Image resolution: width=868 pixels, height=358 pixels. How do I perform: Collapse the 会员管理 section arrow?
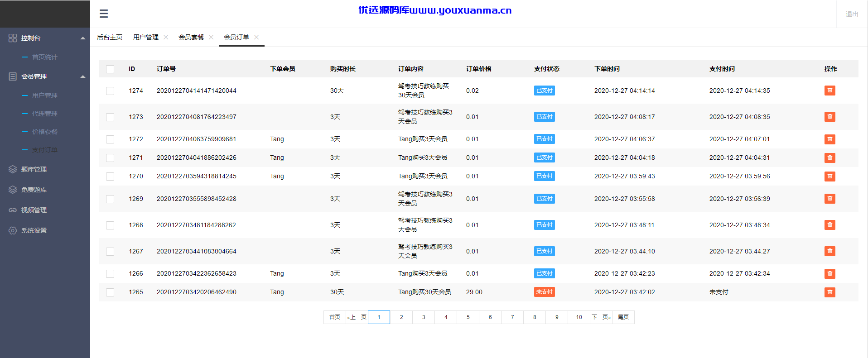(x=83, y=76)
